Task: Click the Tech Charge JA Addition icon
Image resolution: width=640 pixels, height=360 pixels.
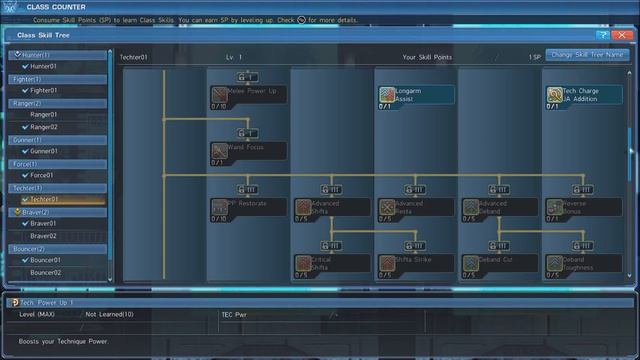Action: [554, 95]
